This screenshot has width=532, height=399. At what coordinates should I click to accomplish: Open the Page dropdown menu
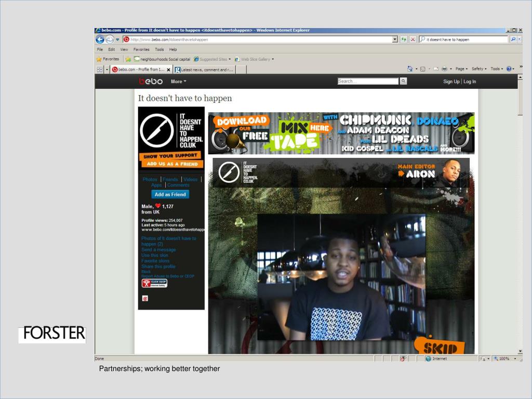[x=461, y=69]
